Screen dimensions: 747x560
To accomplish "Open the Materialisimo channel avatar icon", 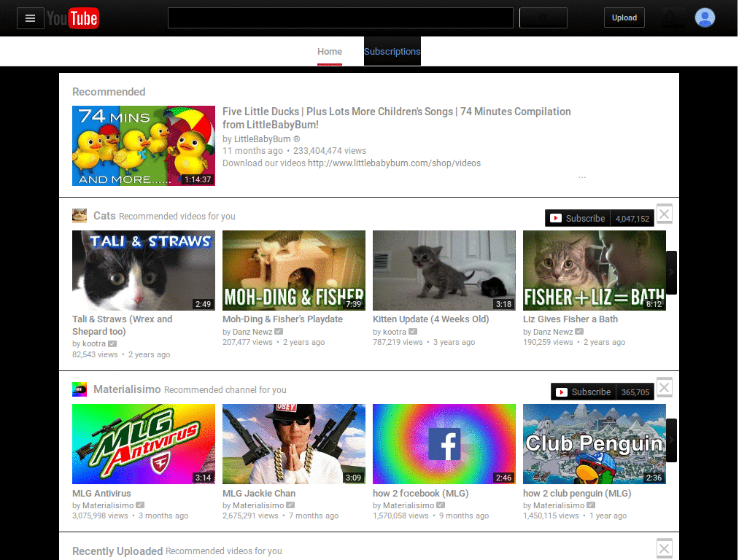I will (80, 389).
